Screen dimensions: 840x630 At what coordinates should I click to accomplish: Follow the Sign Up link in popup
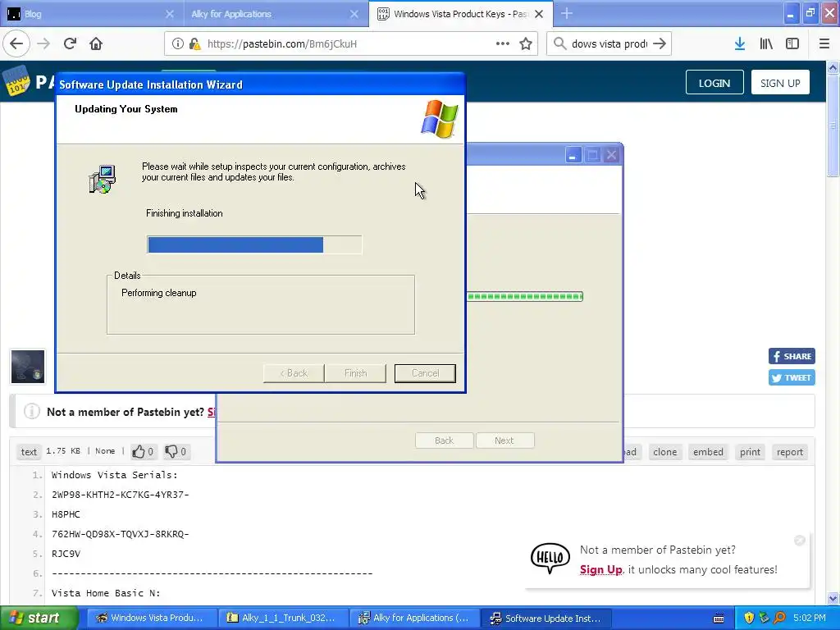click(600, 569)
